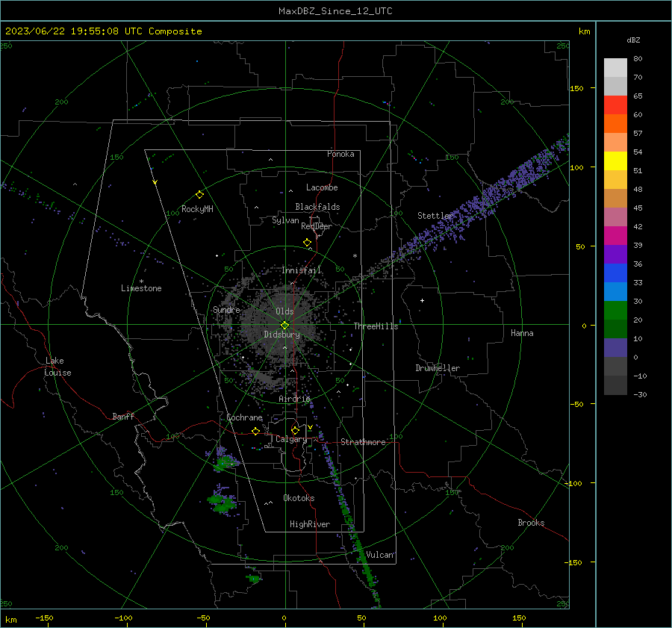Click the Strathmore label
This screenshot has width=672, height=628.
click(x=363, y=442)
